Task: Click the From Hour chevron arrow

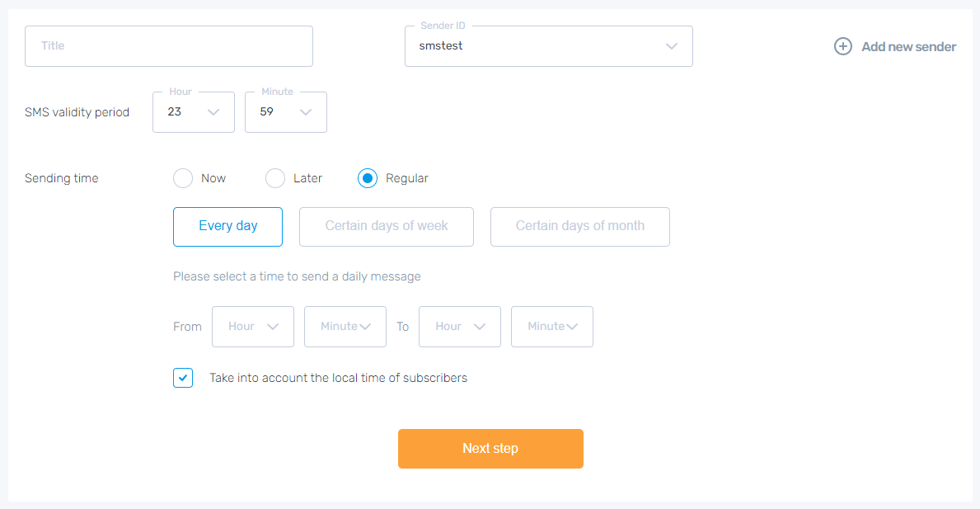Action: (273, 327)
